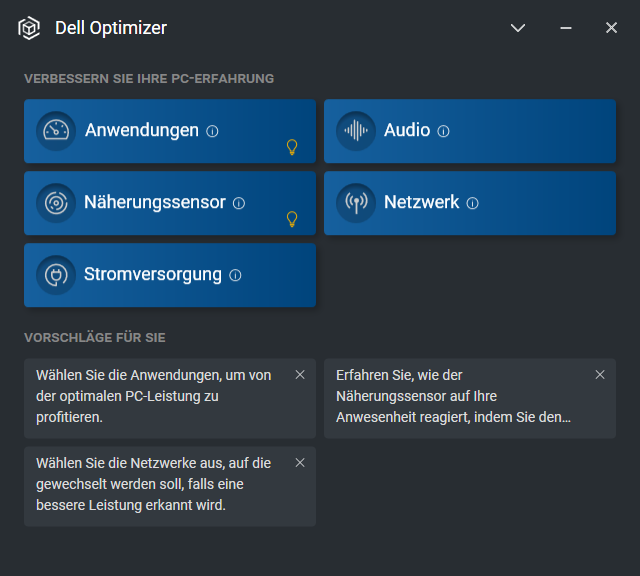Viewport: 640px width, 576px height.
Task: Click the Dell Optimizer cube logo
Action: tap(29, 28)
